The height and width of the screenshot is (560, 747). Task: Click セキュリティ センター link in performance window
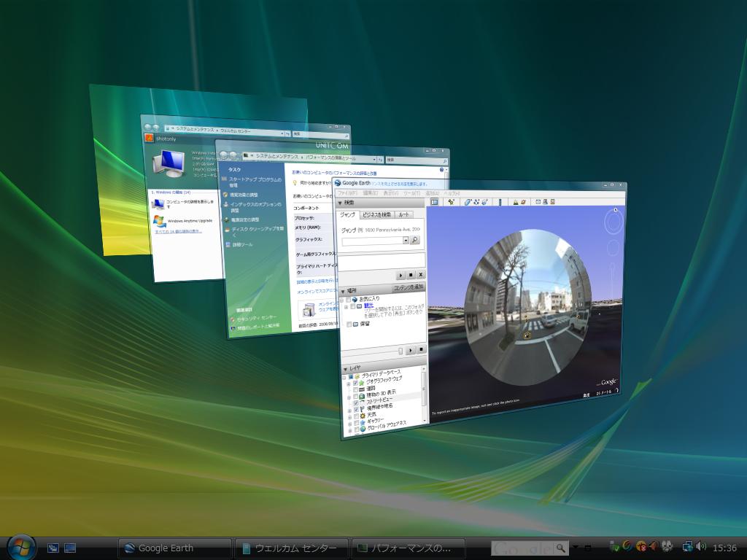pos(256,318)
